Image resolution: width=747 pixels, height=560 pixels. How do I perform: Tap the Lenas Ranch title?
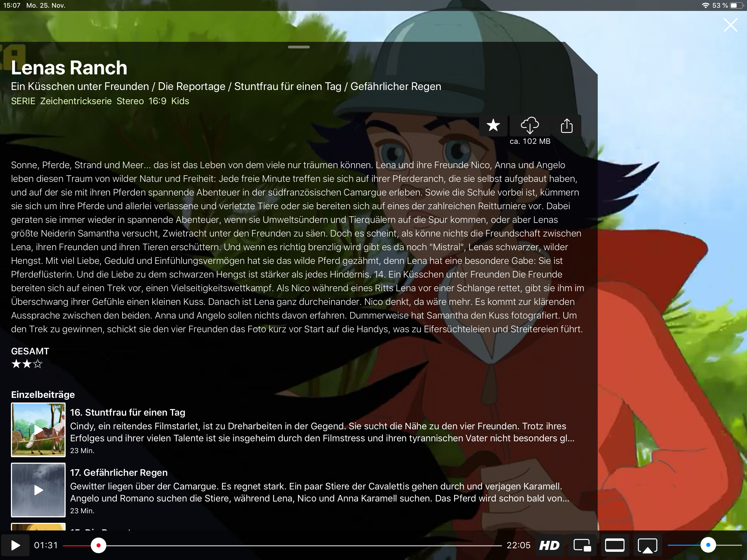pyautogui.click(x=69, y=68)
